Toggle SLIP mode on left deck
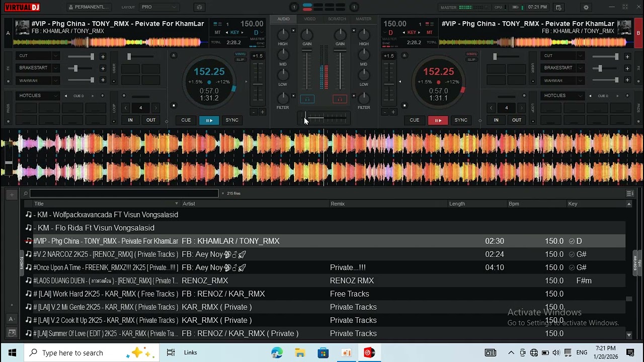 click(240, 59)
